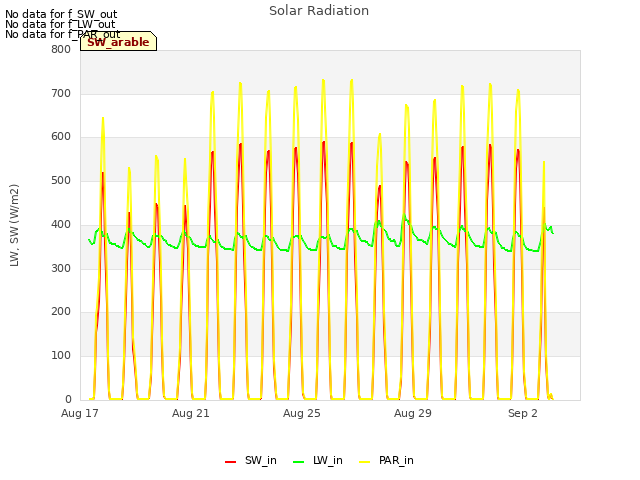
Task: Click the Aug 29 x-axis label
Action: 413,413
